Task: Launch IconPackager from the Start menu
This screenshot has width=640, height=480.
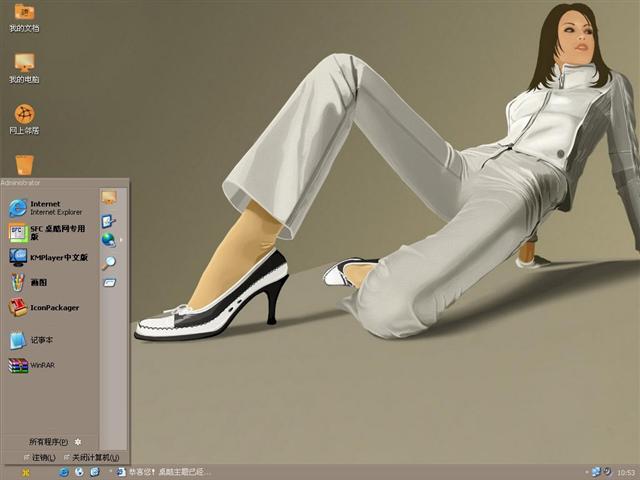Action: [50, 308]
